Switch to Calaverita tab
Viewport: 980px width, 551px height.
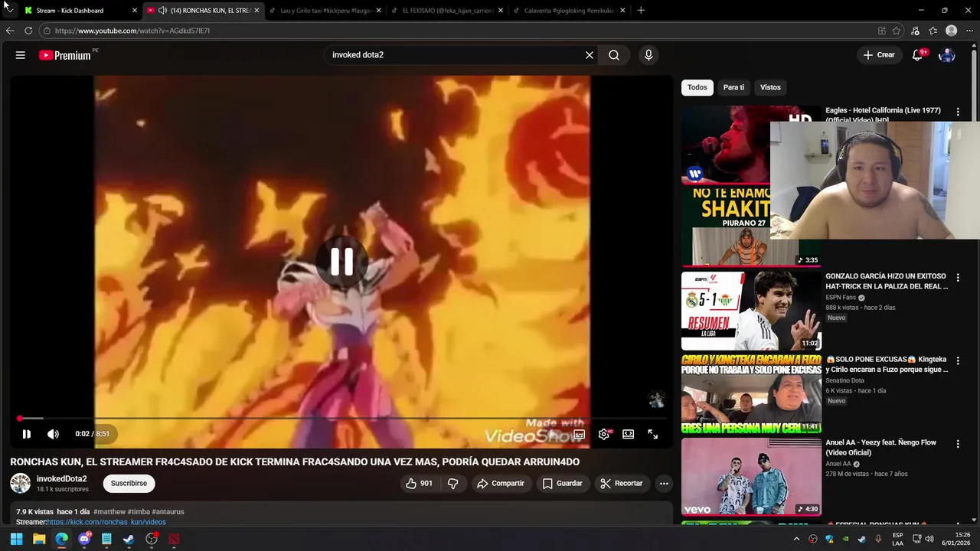point(567,11)
